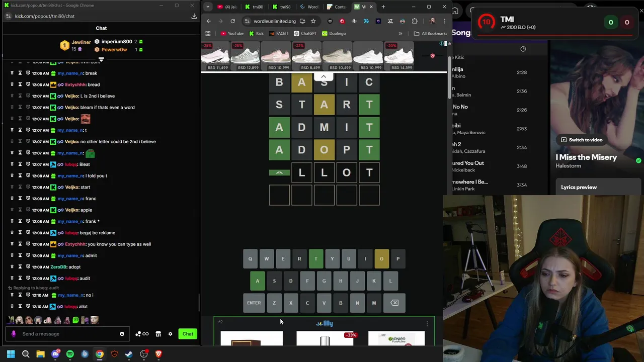Open Chrome profile avatar
Image resolution: width=644 pixels, height=362 pixels.
click(432, 21)
